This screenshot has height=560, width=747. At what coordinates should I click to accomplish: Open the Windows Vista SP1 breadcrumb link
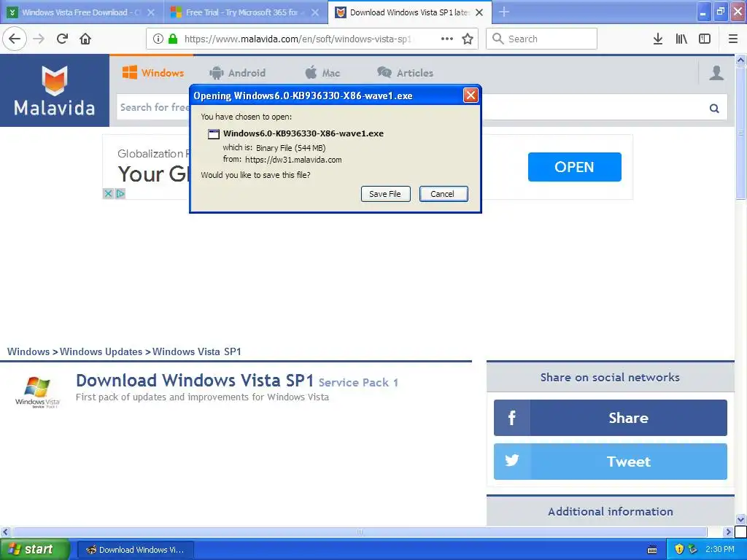tap(197, 351)
